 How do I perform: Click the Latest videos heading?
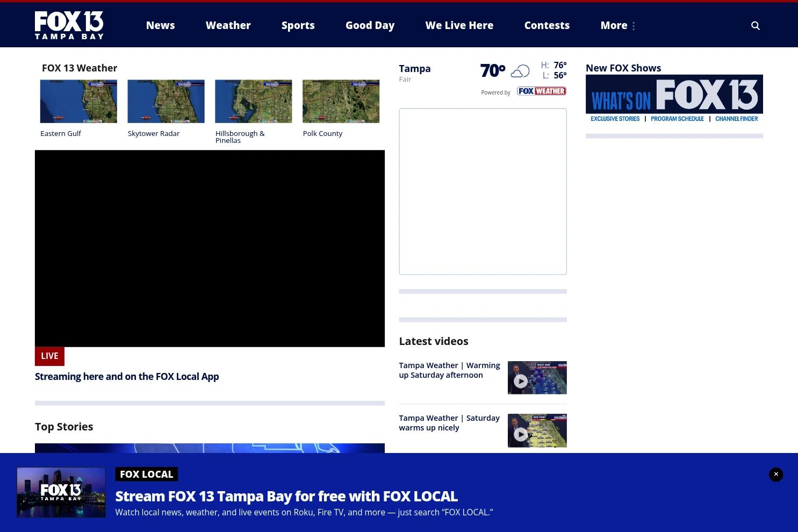coord(434,341)
